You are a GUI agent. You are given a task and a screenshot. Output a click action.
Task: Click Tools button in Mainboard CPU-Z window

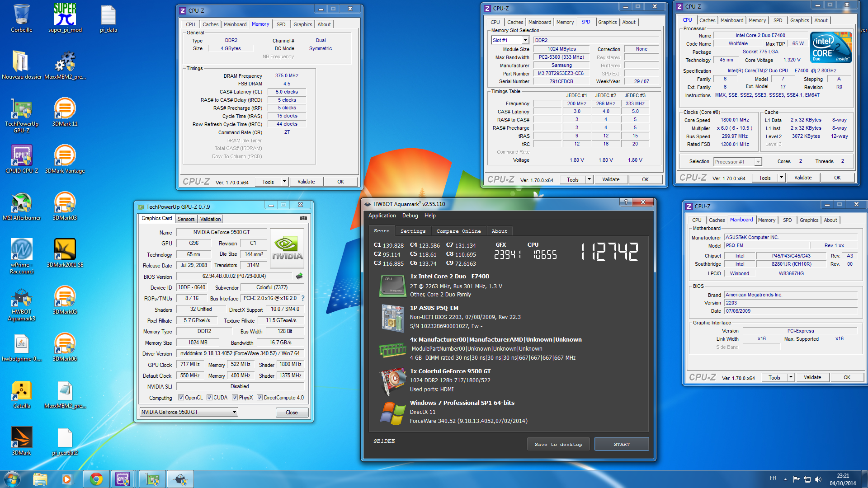(x=774, y=377)
